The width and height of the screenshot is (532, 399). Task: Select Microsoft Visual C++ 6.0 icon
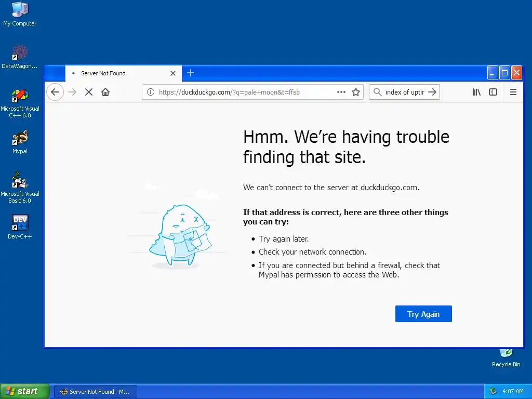point(20,103)
